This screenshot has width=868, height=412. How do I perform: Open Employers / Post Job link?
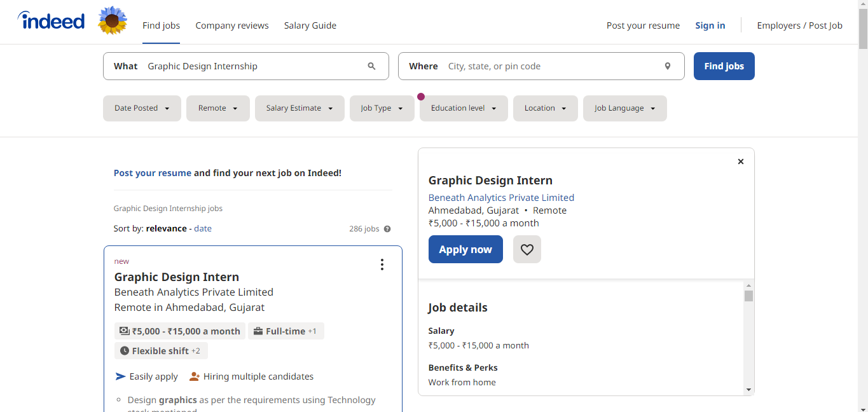[x=799, y=25]
